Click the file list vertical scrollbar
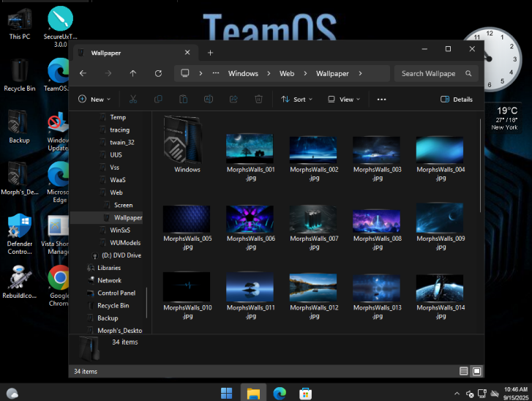The height and width of the screenshot is (401, 532). coord(481,165)
